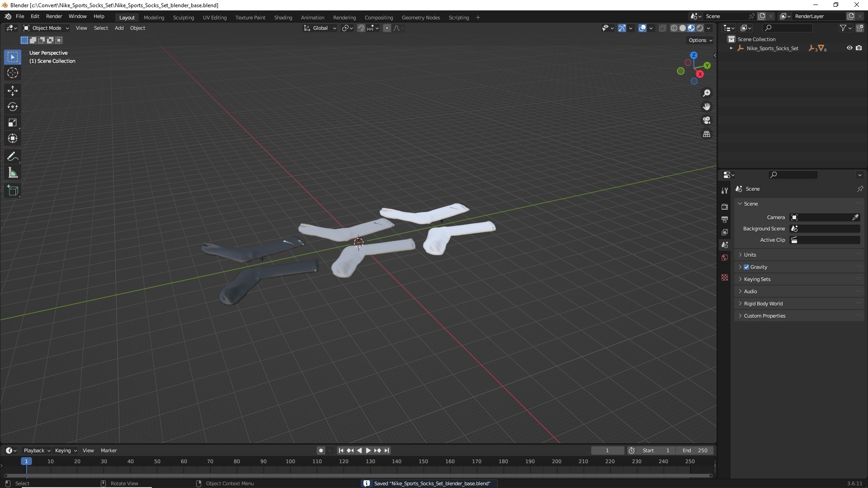Toggle proportional editing

click(387, 28)
